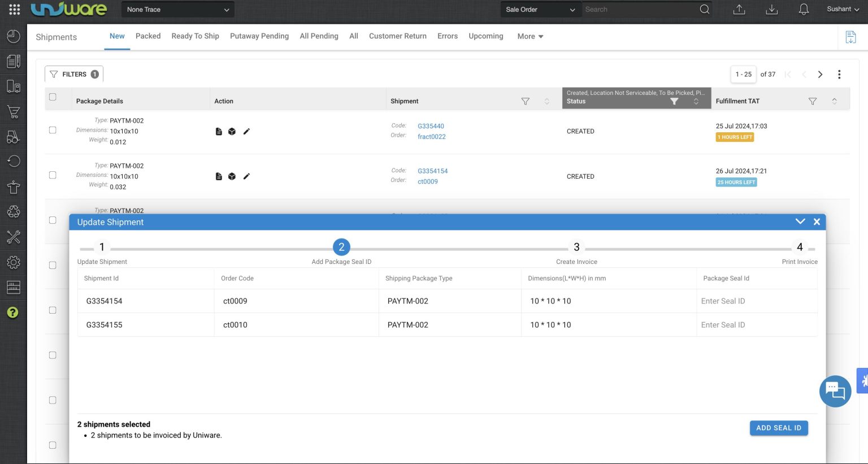Switch to the All Pending tab
The height and width of the screenshot is (464, 868).
[x=319, y=36]
